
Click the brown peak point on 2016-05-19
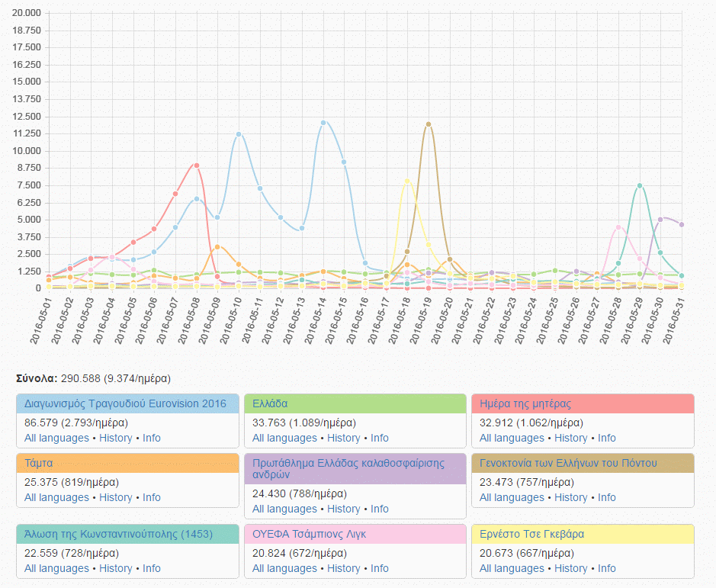(x=429, y=124)
